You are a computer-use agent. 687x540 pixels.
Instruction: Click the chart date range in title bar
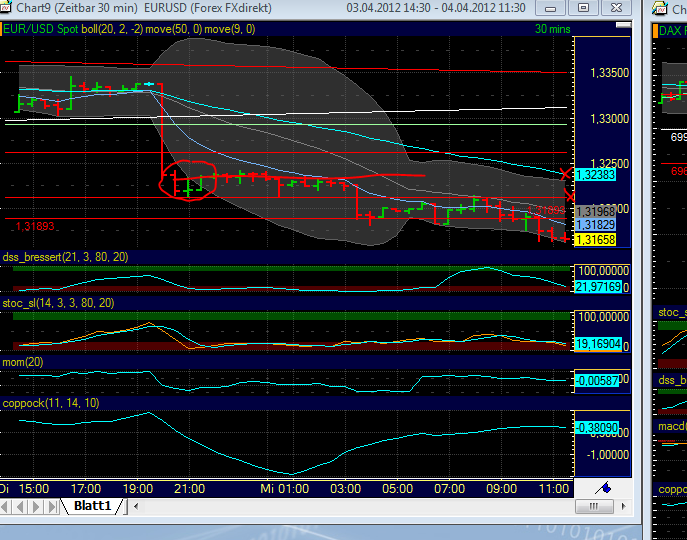click(436, 8)
